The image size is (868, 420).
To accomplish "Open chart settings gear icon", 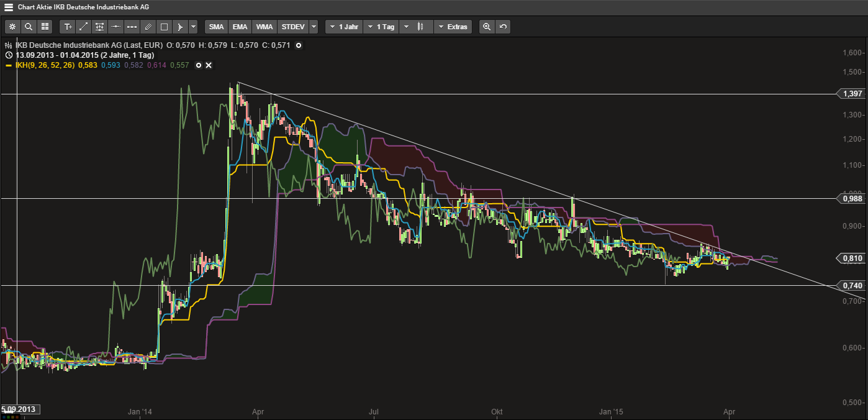I will [x=12, y=27].
